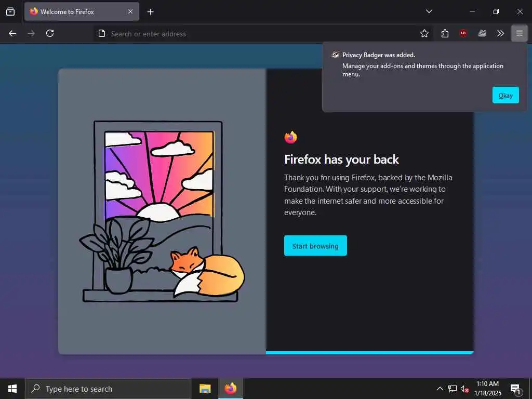Click Okay in the Privacy Badger notification

[506, 96]
